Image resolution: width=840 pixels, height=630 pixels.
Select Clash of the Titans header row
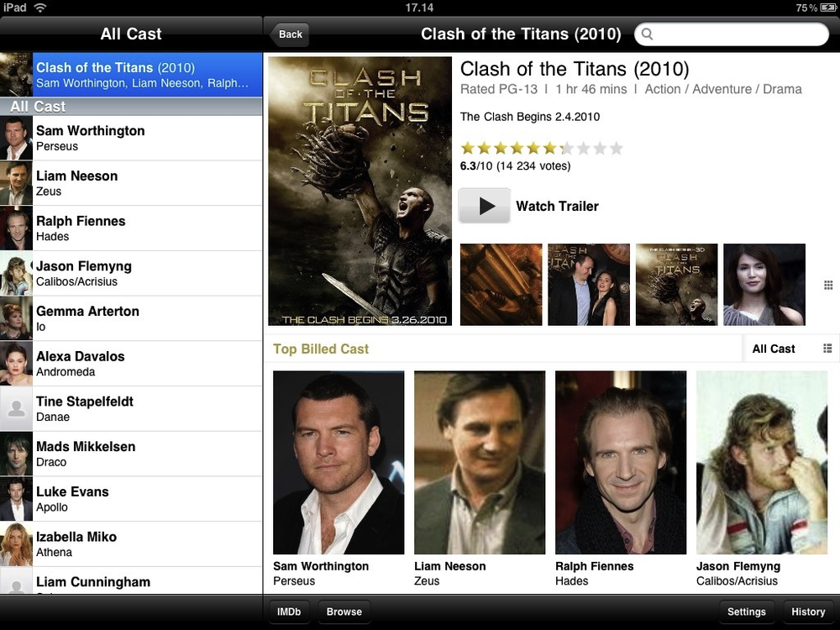(131, 75)
